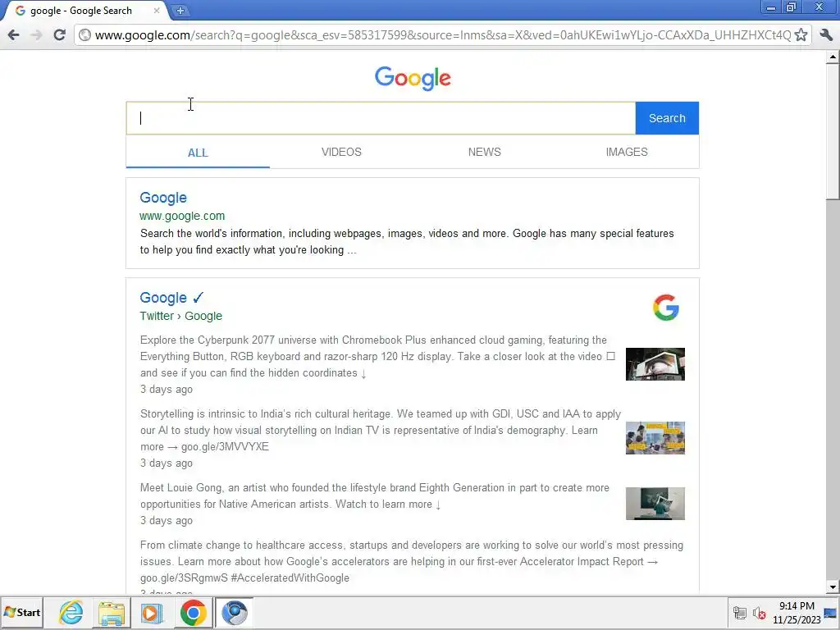Reload the page with refresh icon
Image resolution: width=840 pixels, height=630 pixels.
[59, 34]
